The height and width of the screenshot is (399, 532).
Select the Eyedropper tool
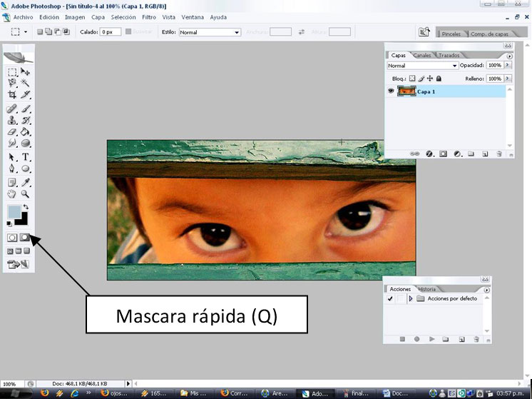[x=26, y=183]
